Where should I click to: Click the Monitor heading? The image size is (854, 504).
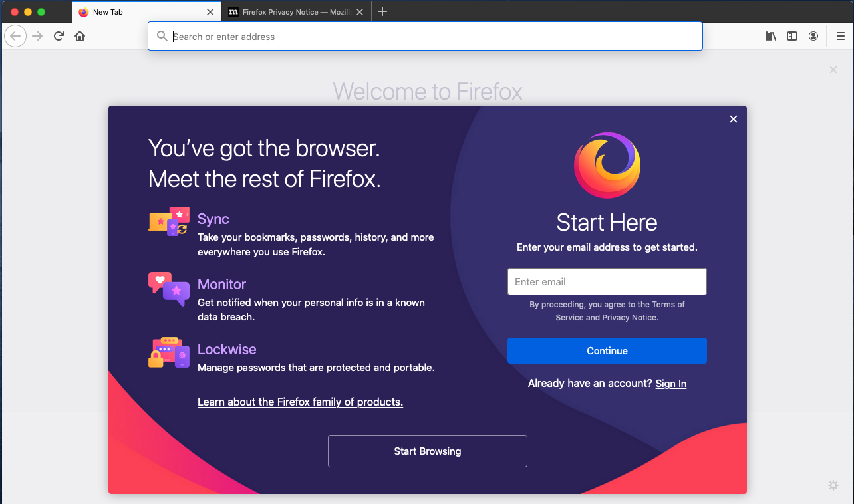click(x=222, y=285)
